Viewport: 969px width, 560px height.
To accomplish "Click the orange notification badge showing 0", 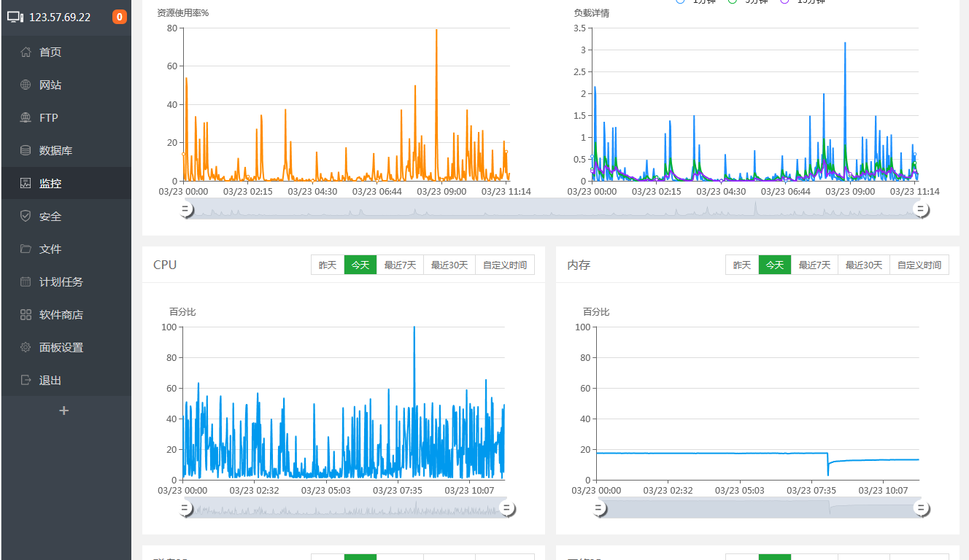I will pyautogui.click(x=119, y=17).
